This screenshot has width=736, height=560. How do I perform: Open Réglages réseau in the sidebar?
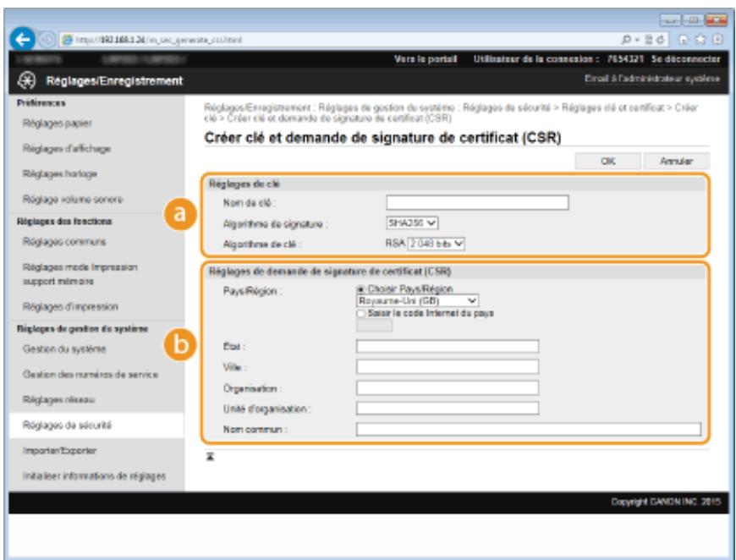point(58,399)
